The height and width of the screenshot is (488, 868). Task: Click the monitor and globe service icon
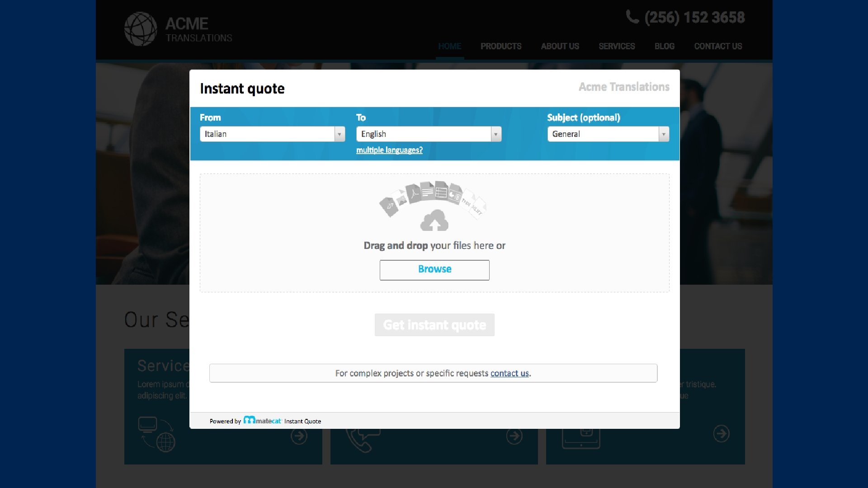point(156,434)
